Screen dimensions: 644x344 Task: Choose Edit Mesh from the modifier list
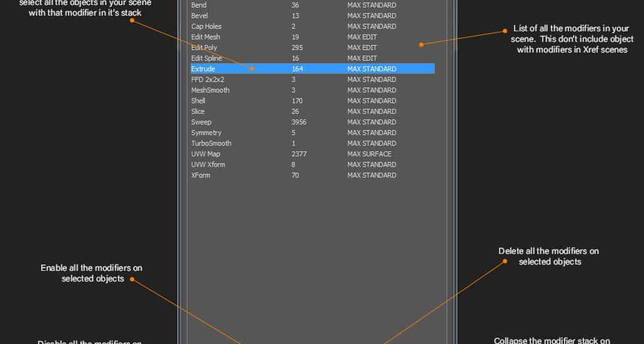tap(206, 37)
